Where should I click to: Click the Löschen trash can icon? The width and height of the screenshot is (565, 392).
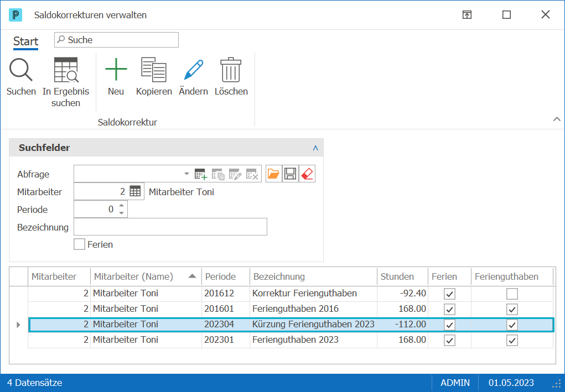click(x=231, y=70)
